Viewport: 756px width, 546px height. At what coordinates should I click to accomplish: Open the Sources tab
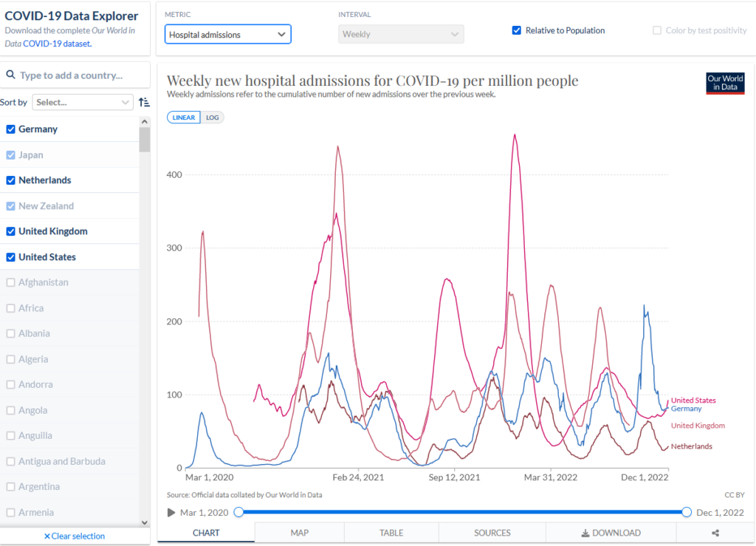tap(492, 533)
